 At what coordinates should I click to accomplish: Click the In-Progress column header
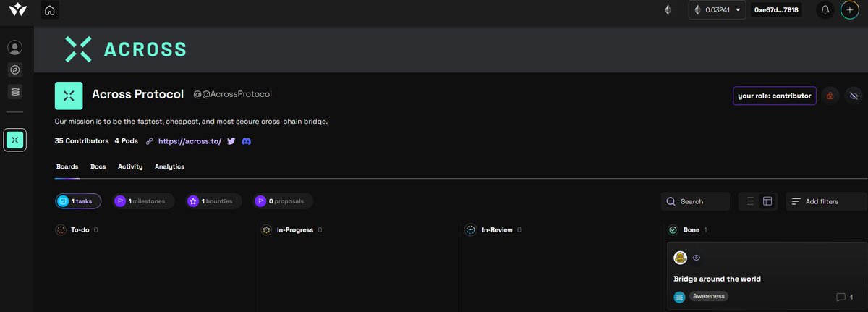295,230
